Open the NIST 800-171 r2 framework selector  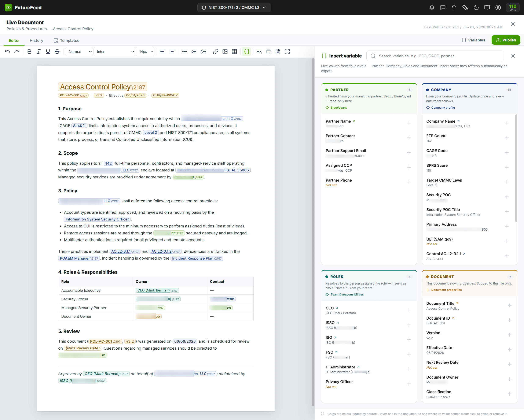click(234, 8)
